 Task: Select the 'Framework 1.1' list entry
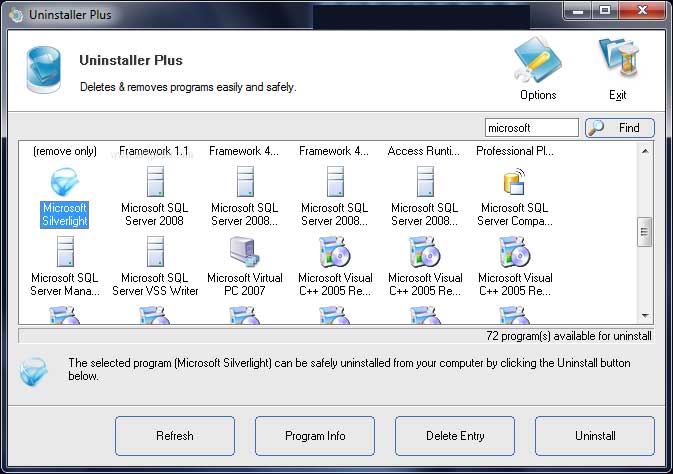pos(154,151)
